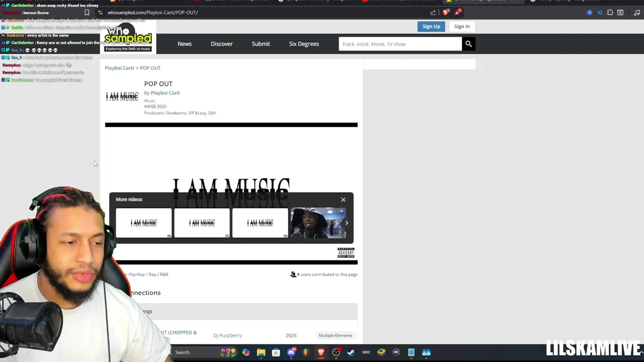Focus the Track, Artist, Movie search field
Viewport: 644px width, 362px height.
point(400,44)
